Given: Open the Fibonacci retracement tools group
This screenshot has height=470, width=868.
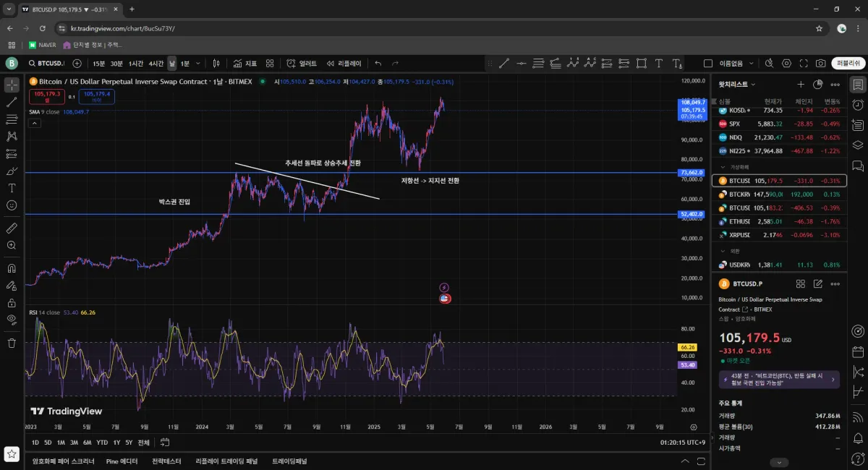Looking at the screenshot, I should coord(12,119).
